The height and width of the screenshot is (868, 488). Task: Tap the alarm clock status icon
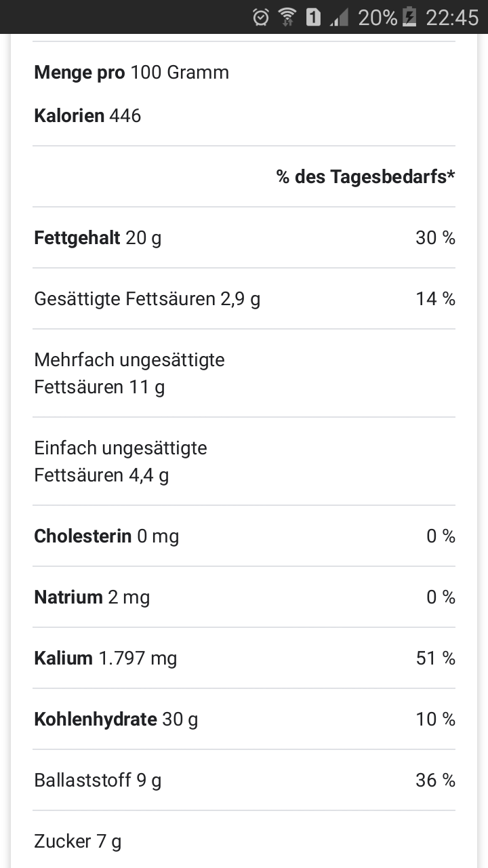[261, 17]
